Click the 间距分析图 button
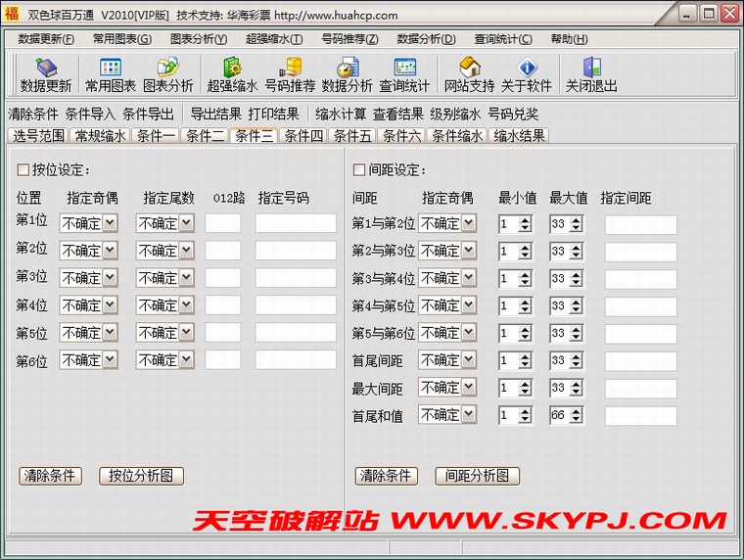 click(477, 476)
